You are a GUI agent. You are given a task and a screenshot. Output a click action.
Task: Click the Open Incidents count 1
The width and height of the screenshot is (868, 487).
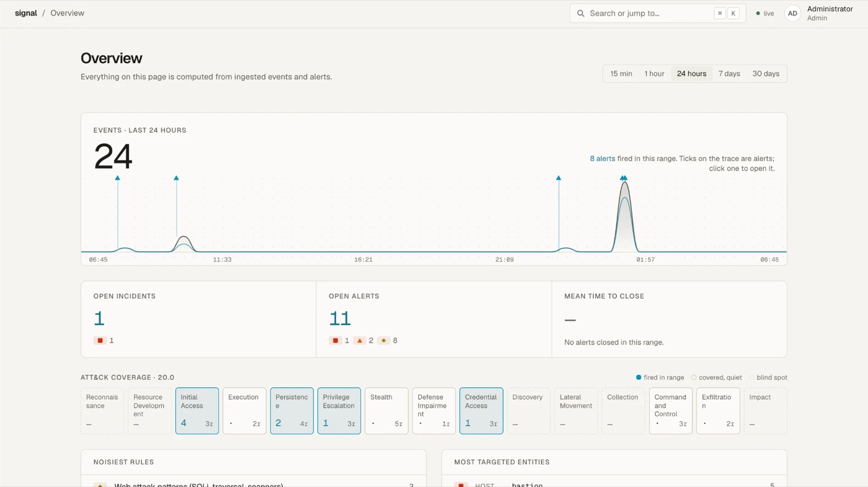point(99,318)
